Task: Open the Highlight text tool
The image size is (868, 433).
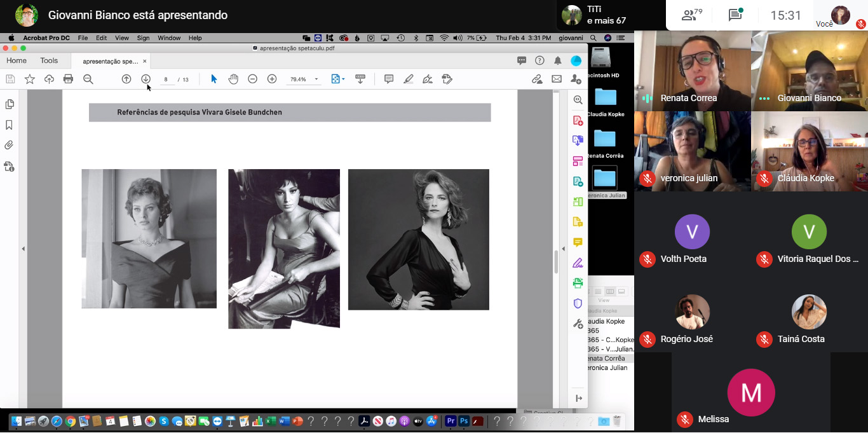Action: [x=409, y=79]
